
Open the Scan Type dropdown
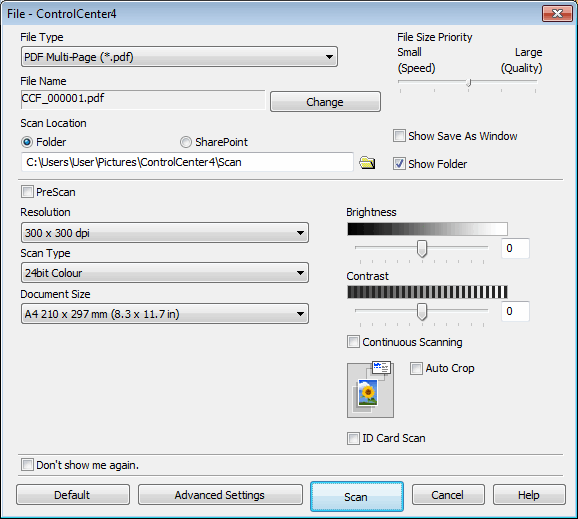(165, 273)
